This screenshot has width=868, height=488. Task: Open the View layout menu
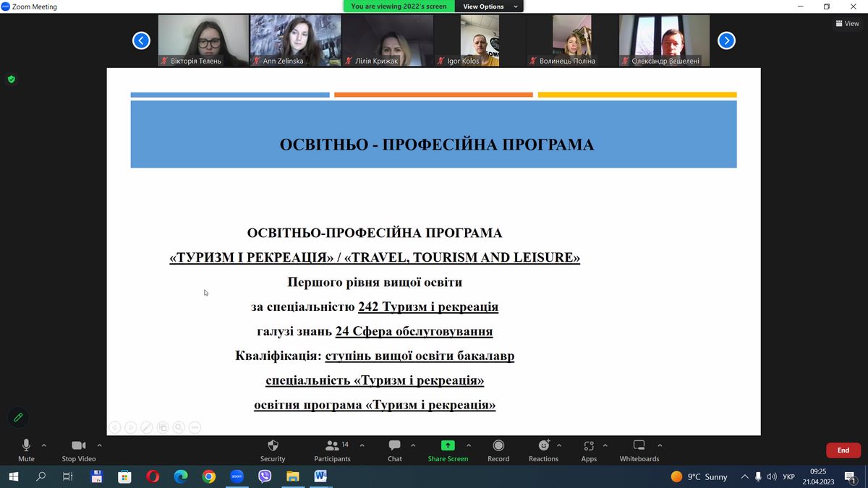847,24
